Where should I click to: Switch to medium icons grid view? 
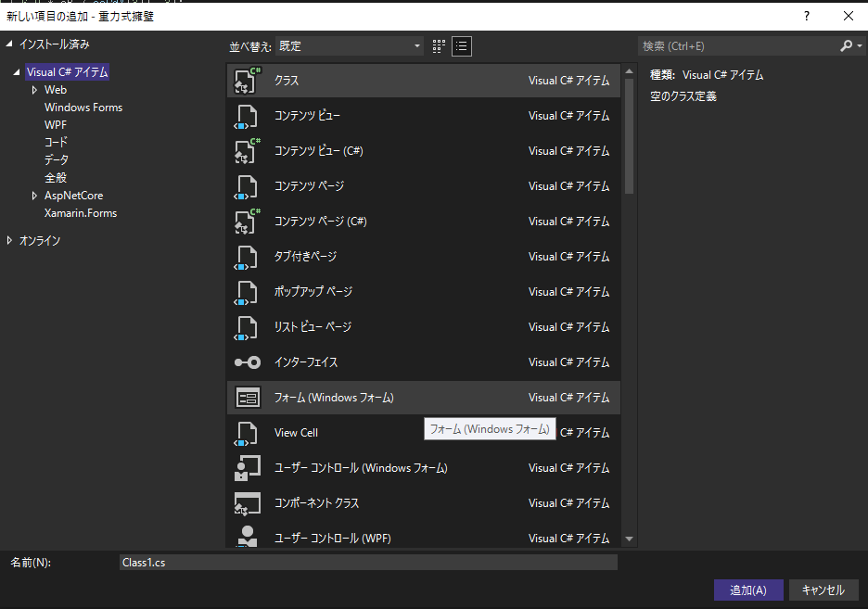coord(439,46)
